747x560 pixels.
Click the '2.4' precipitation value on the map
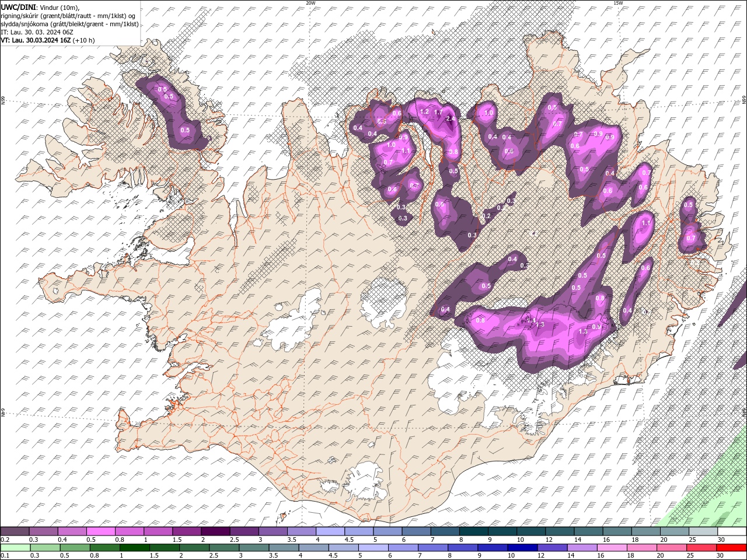pyautogui.click(x=450, y=118)
